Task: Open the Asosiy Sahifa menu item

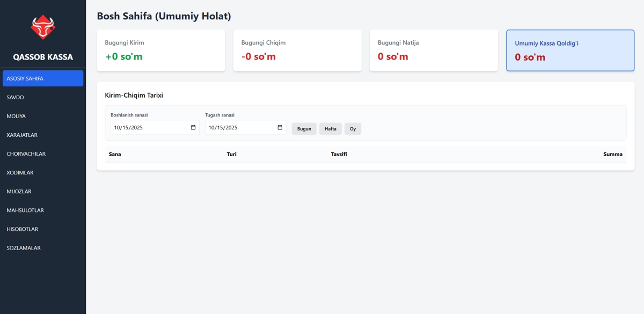Action: tap(43, 78)
